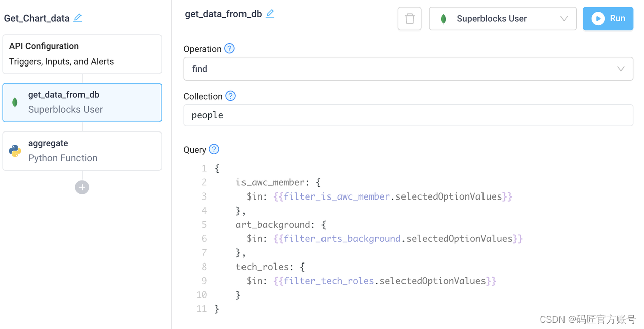
Task: Click MongoDB leaf icon in get_data_from_db step
Action: (x=15, y=102)
